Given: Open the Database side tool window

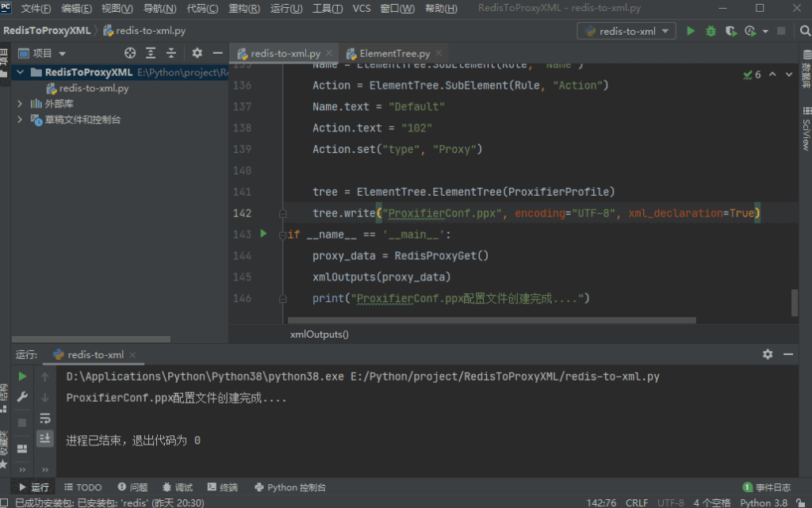Looking at the screenshot, I should [806, 69].
